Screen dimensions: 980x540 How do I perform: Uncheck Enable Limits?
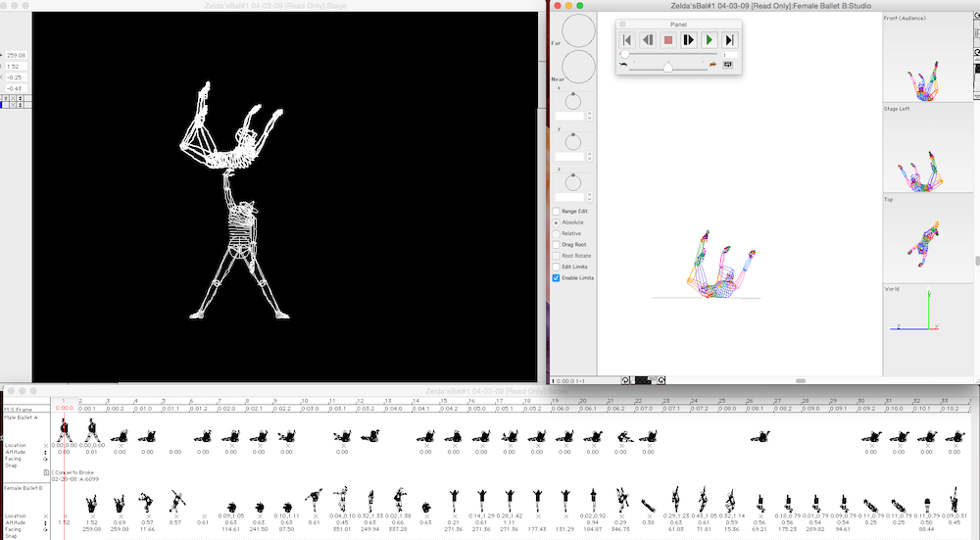coord(557,278)
